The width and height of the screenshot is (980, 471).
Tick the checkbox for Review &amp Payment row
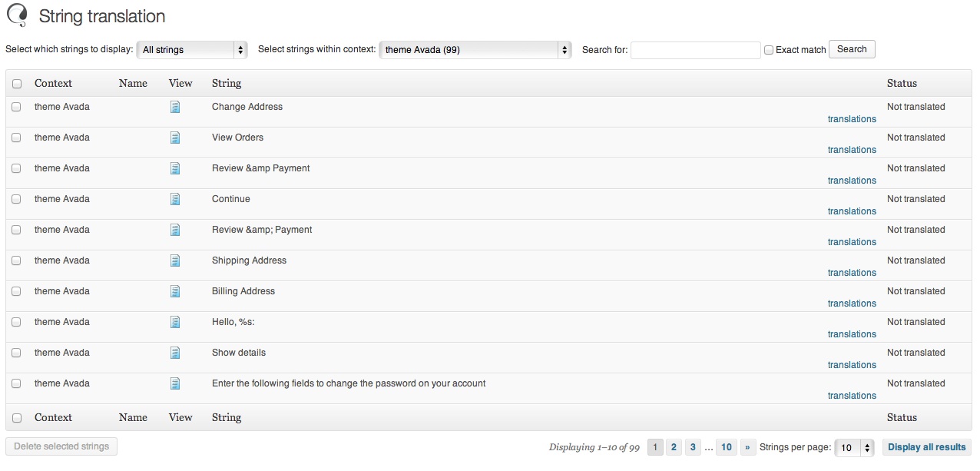coord(17,168)
